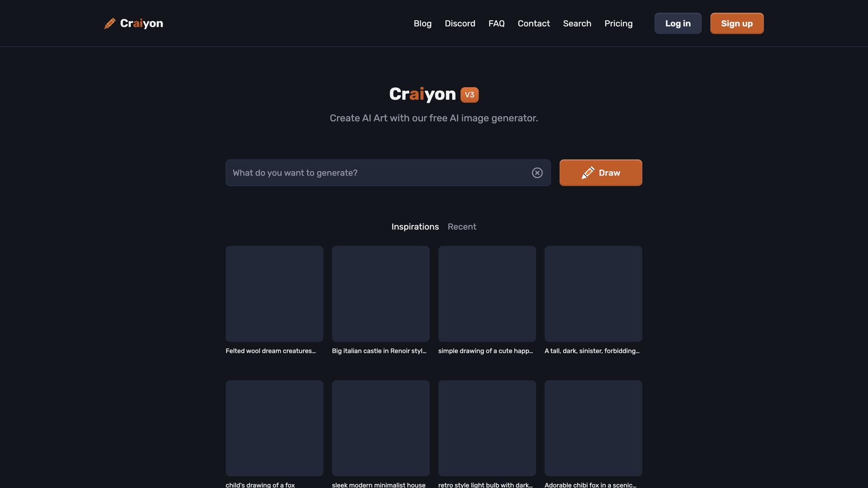Open the Blog page

click(x=422, y=23)
